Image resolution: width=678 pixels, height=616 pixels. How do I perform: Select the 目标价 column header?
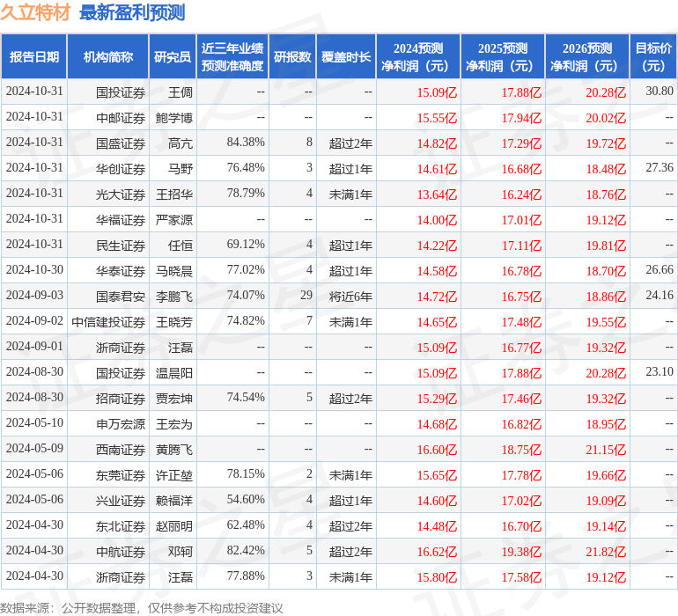(653, 57)
